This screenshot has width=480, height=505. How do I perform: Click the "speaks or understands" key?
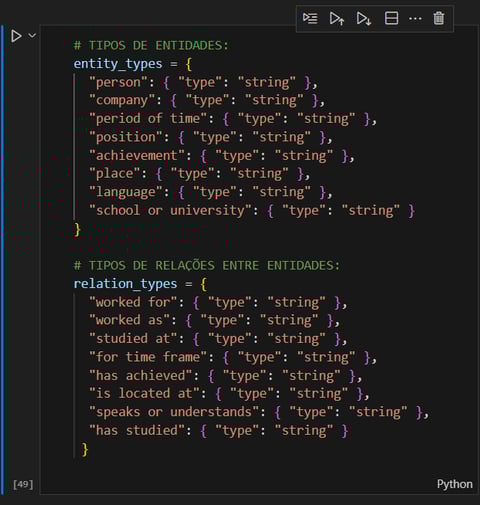[174, 412]
